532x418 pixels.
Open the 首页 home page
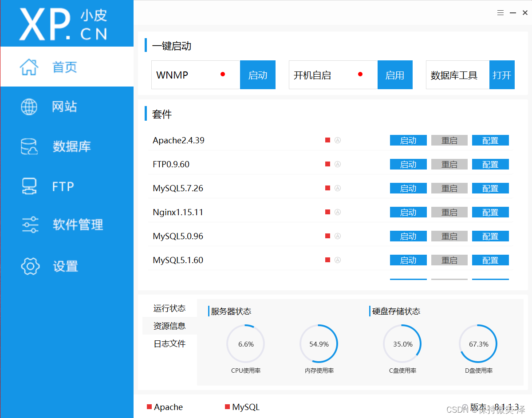[x=67, y=67]
